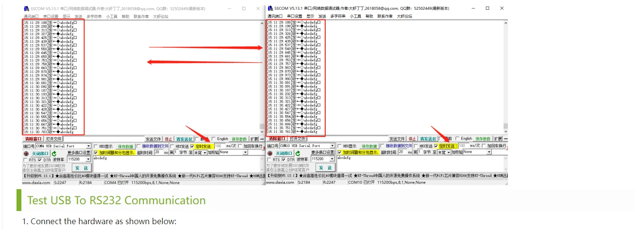644x230 pixels.
Task: Click www.daxia.com in left status bar
Action: point(37,182)
